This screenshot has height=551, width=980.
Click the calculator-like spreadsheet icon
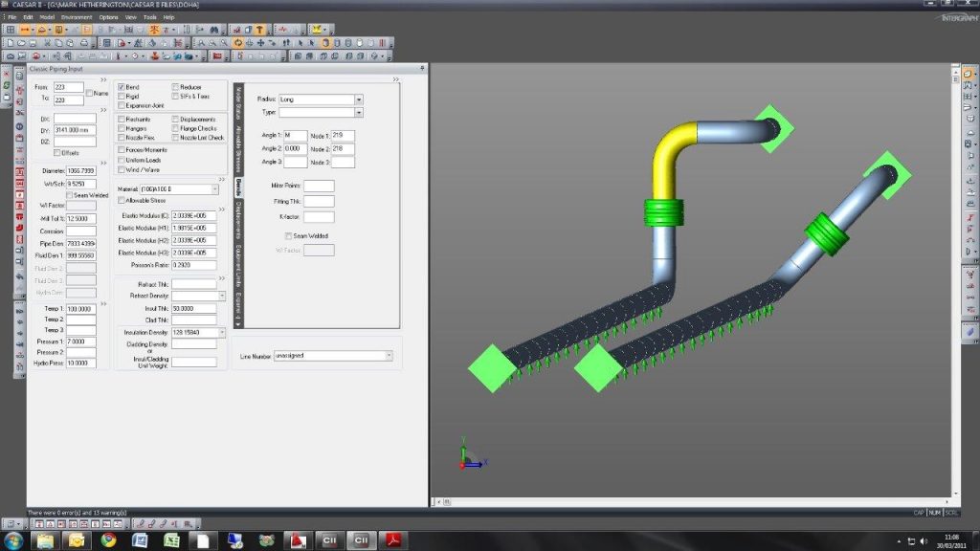[107, 43]
